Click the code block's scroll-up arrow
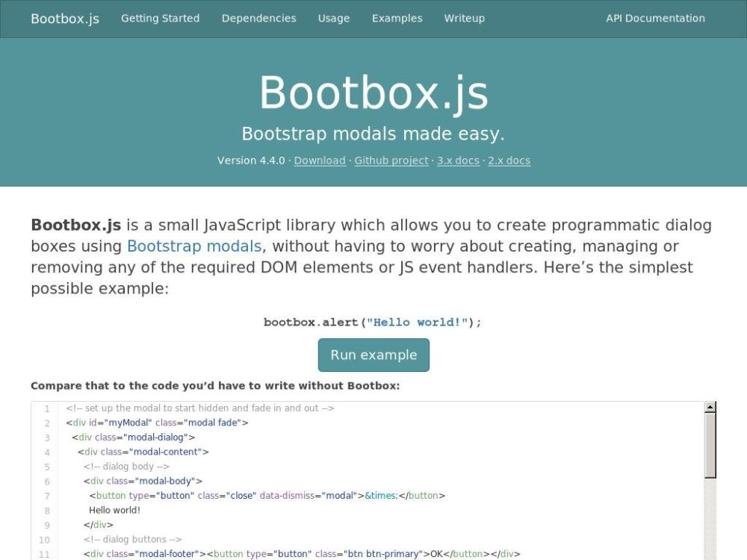 (710, 408)
